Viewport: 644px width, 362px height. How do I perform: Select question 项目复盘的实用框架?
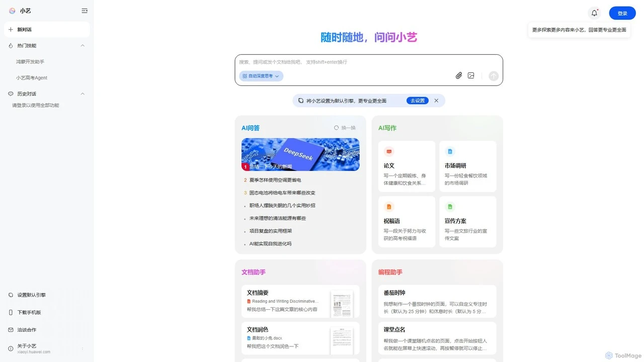[271, 231]
